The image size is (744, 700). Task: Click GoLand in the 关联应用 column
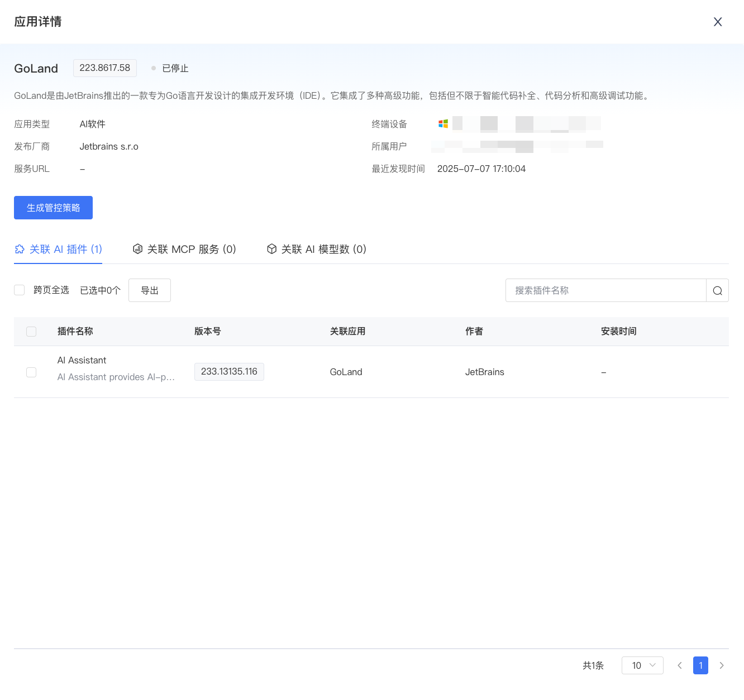(x=346, y=372)
